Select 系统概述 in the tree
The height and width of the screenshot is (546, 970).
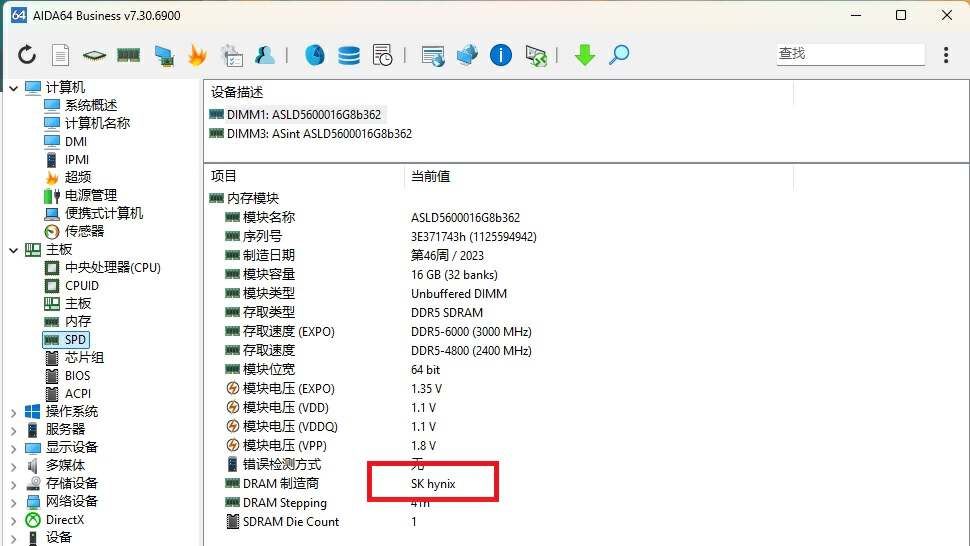tap(90, 105)
